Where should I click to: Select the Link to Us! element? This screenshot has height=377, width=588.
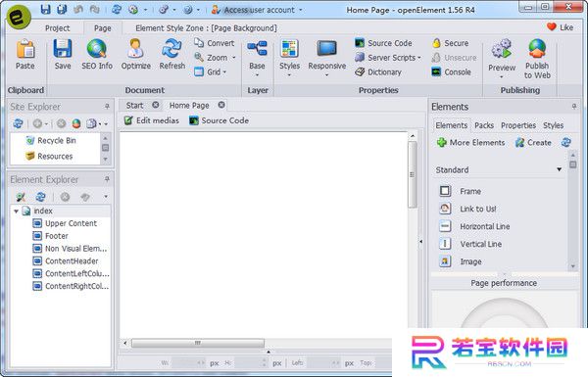467,209
